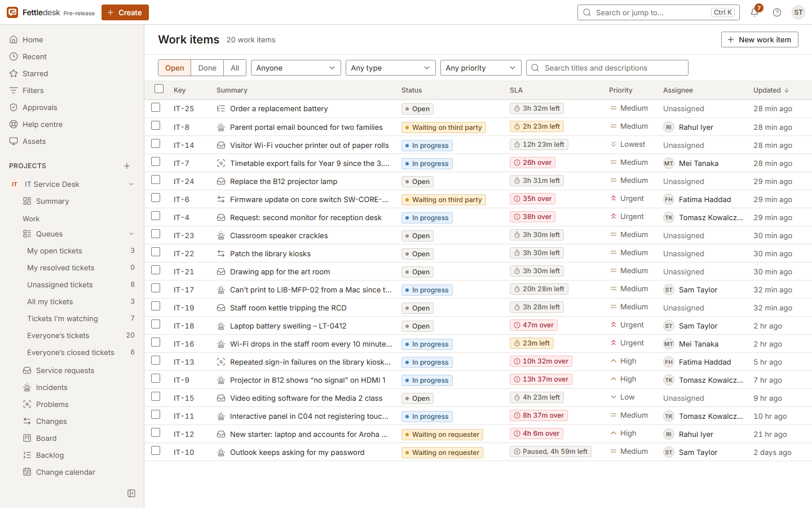Open the help question mark icon
Screen dimensions: 812x508
(777, 12)
